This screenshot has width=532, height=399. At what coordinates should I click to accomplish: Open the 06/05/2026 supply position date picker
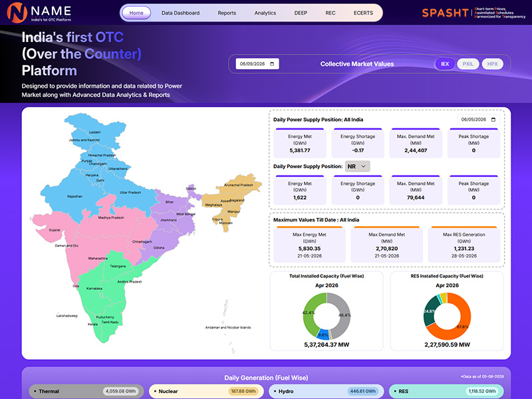coord(478,120)
